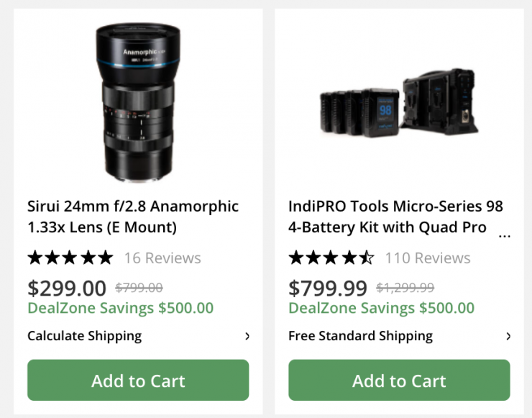The image size is (532, 418).
Task: View the 16 Reviews link
Action: (x=162, y=258)
